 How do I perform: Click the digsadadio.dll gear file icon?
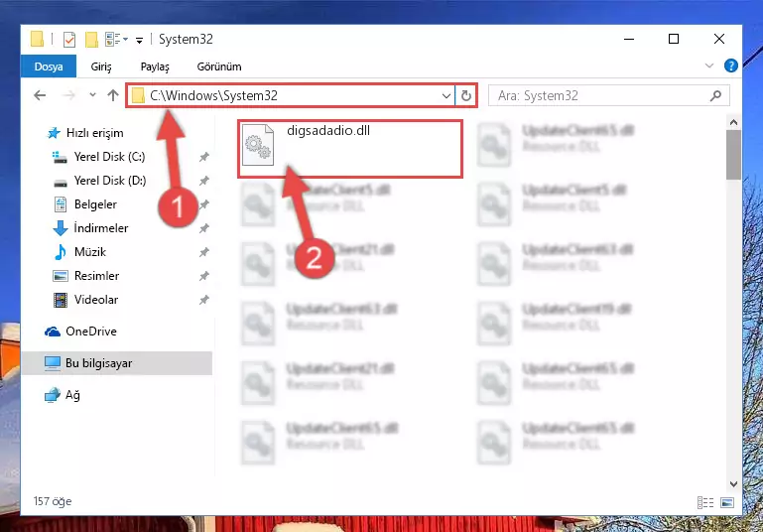[258, 145]
